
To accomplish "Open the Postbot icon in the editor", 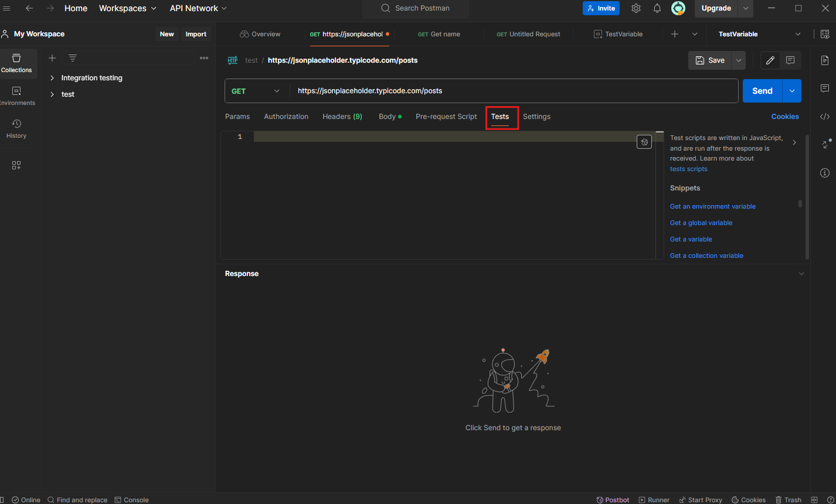I will 644,142.
